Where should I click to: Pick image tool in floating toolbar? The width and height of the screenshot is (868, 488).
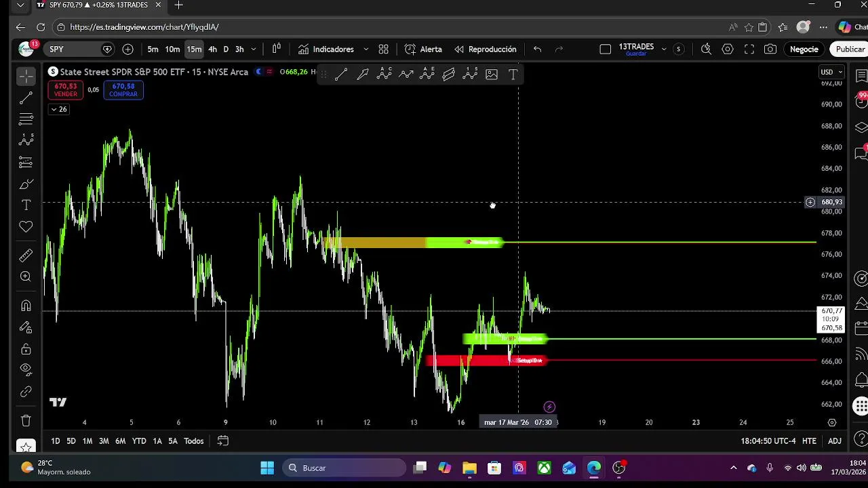[x=492, y=75]
